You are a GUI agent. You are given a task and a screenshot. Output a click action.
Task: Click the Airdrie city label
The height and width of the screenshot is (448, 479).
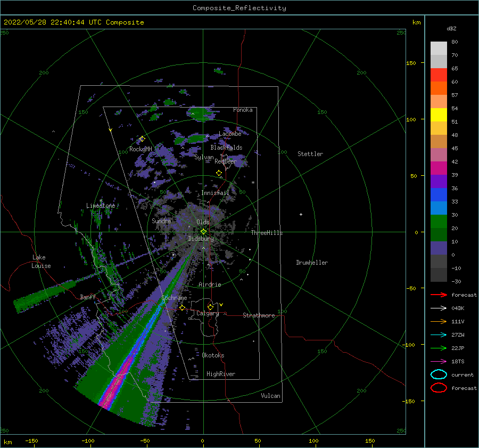(210, 284)
